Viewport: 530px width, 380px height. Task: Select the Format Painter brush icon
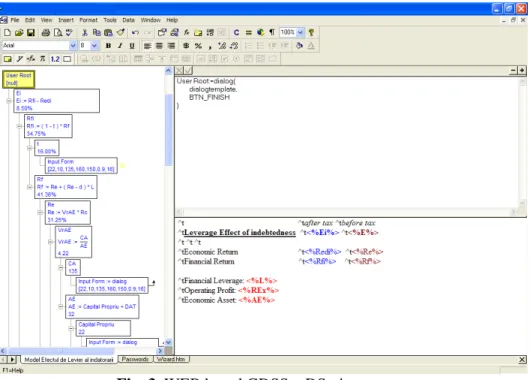(x=120, y=32)
